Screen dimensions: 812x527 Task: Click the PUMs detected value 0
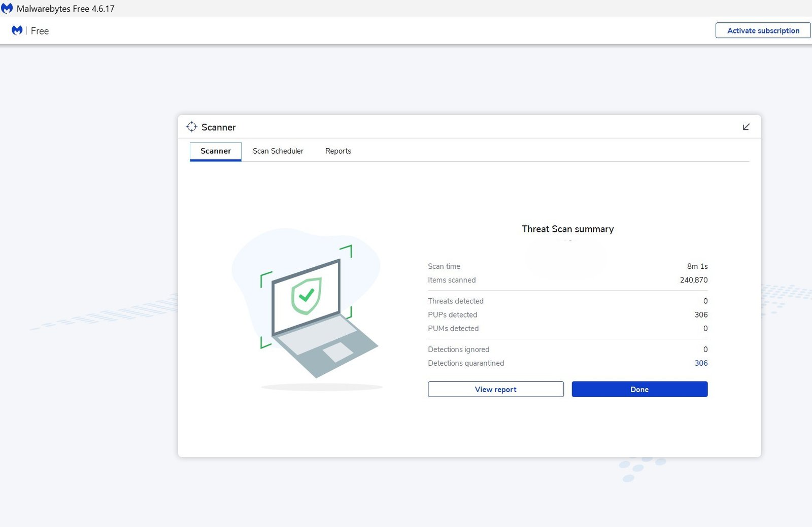[705, 329]
